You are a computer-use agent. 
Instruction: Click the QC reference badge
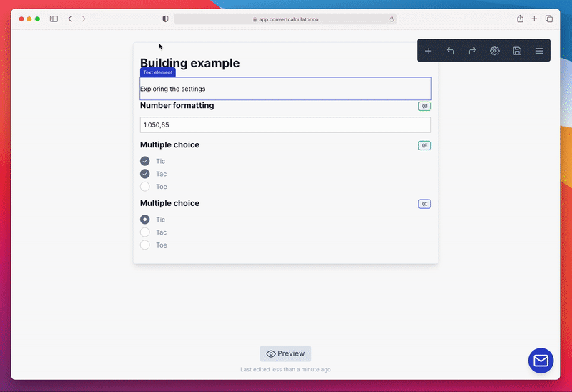pyautogui.click(x=424, y=204)
